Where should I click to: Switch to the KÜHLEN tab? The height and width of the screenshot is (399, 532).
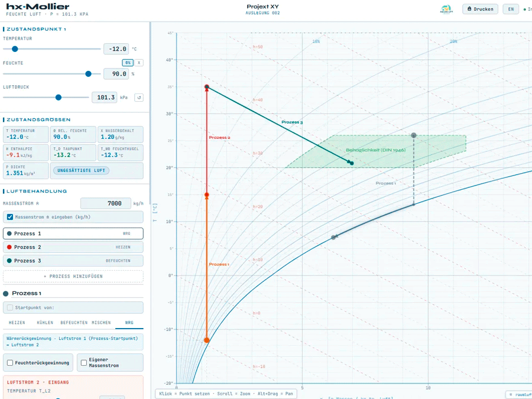45,323
